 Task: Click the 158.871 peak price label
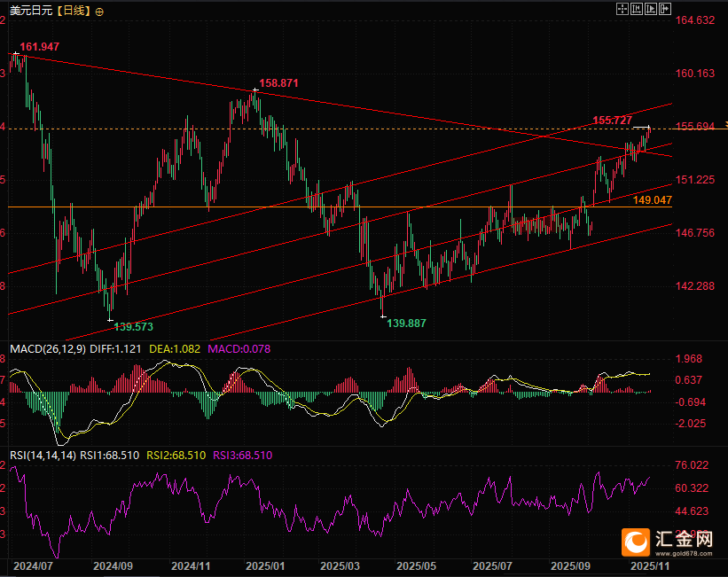tap(278, 82)
